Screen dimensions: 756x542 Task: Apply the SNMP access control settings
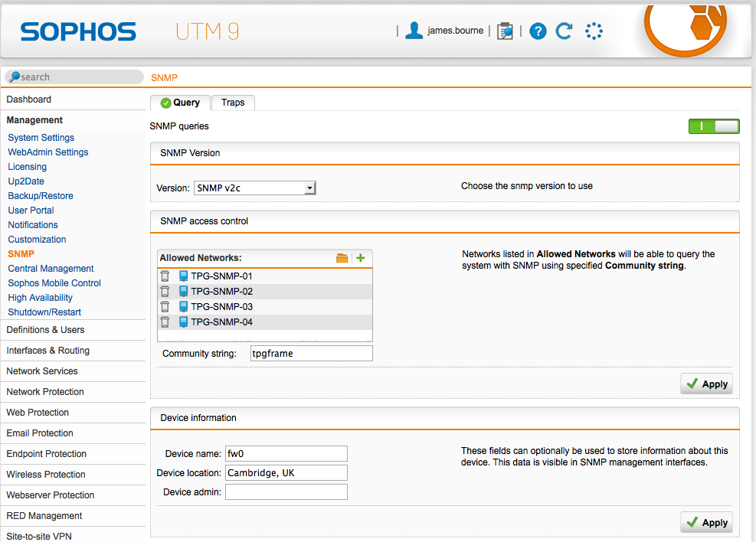click(706, 384)
